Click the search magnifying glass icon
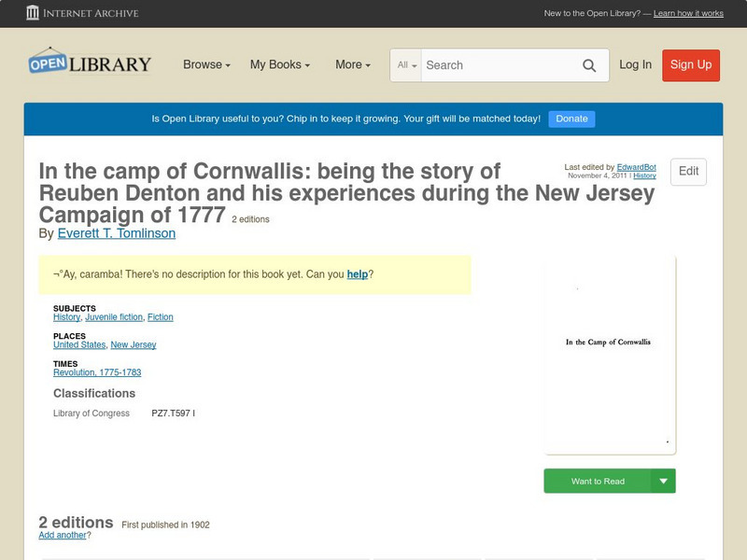This screenshot has height=560, width=747. [589, 65]
